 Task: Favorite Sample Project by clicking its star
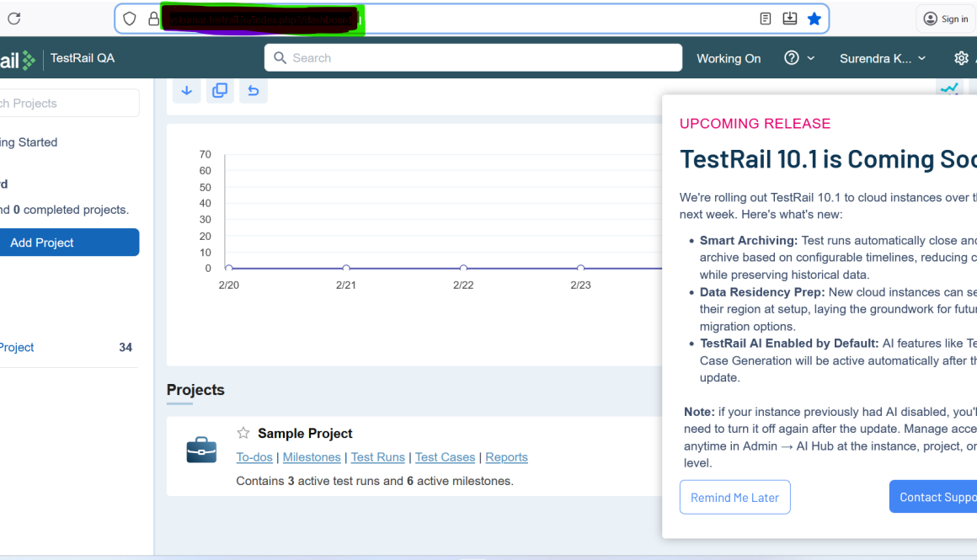(x=243, y=432)
